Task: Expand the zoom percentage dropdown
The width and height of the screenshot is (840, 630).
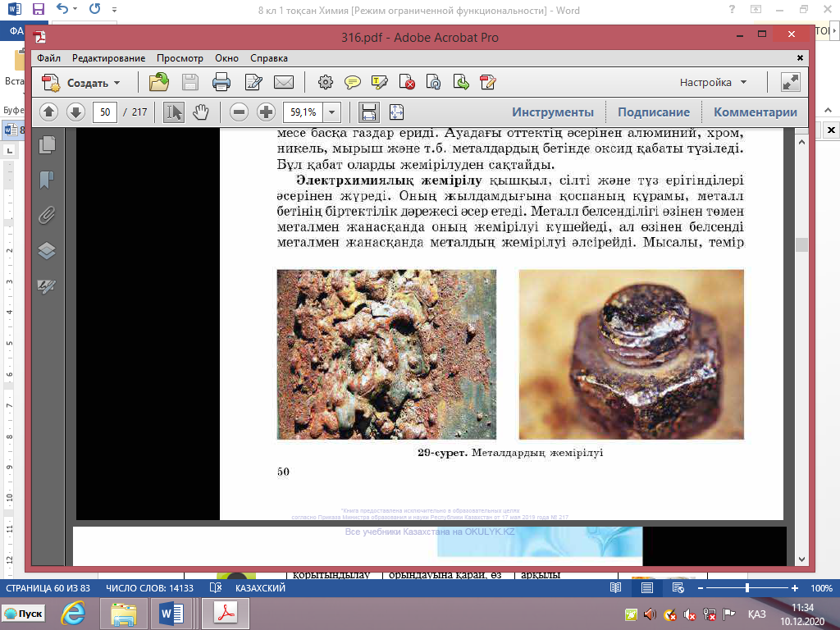Action: click(x=332, y=112)
